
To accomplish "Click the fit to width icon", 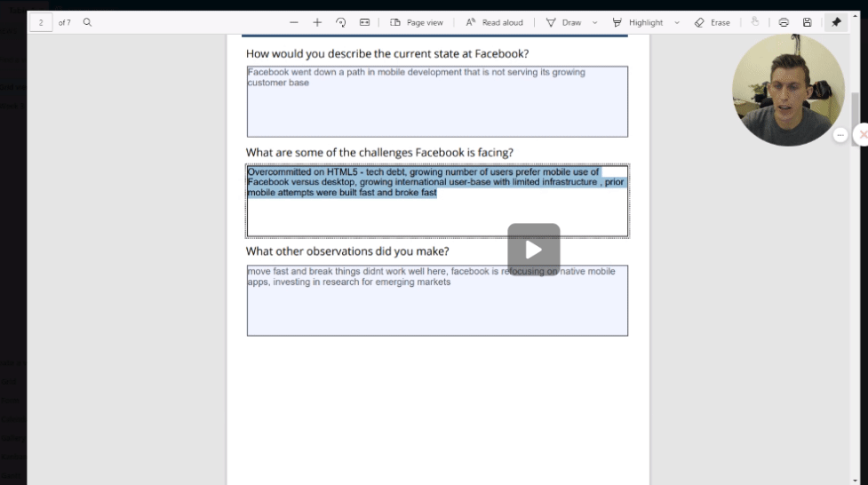I will click(365, 23).
